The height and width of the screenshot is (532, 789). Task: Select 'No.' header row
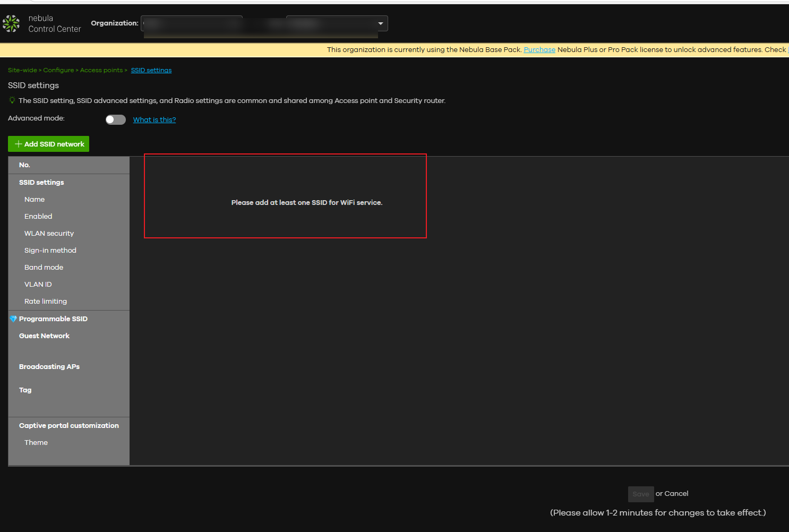(x=69, y=165)
